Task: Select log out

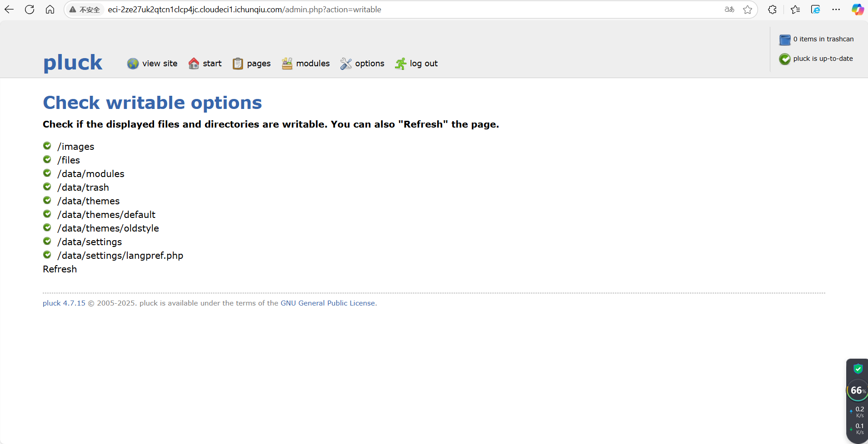Action: coord(424,64)
